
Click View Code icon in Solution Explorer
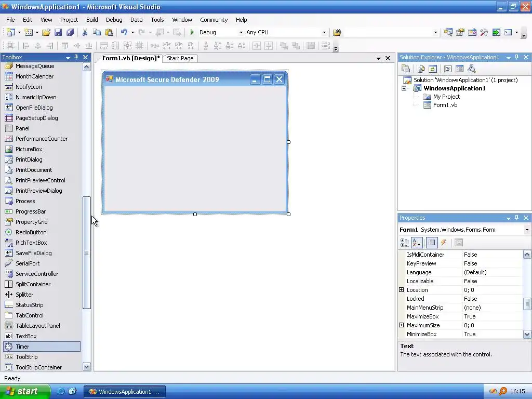(x=448, y=69)
